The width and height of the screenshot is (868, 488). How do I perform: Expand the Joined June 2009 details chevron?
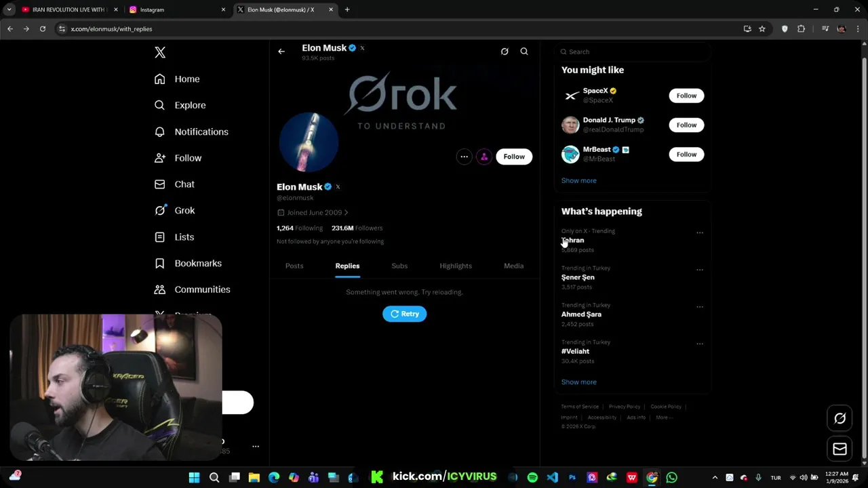346,213
